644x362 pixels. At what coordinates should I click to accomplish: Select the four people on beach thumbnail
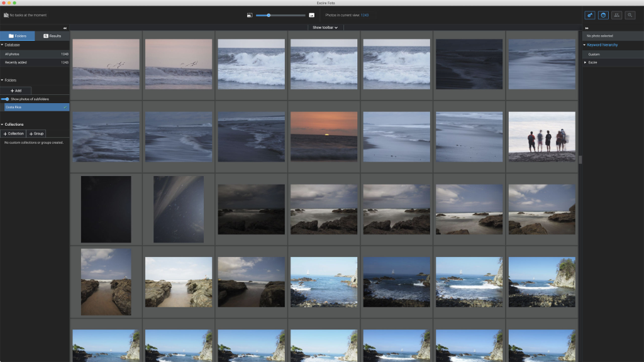click(541, 136)
